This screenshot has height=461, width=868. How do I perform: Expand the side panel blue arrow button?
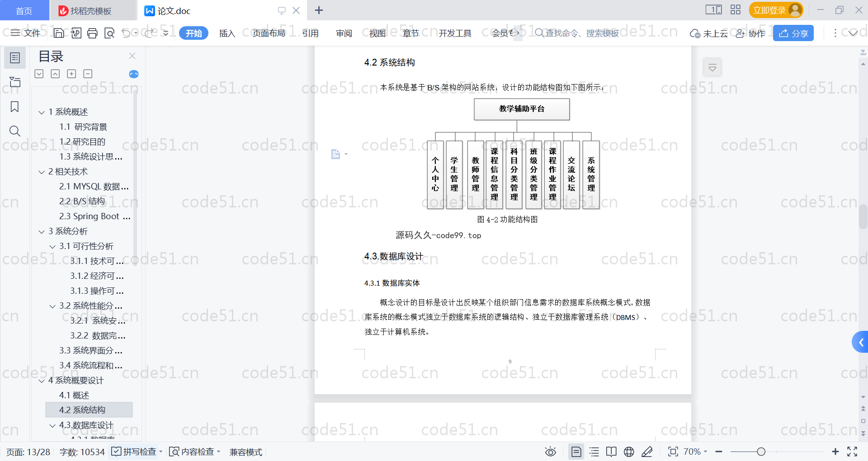860,342
